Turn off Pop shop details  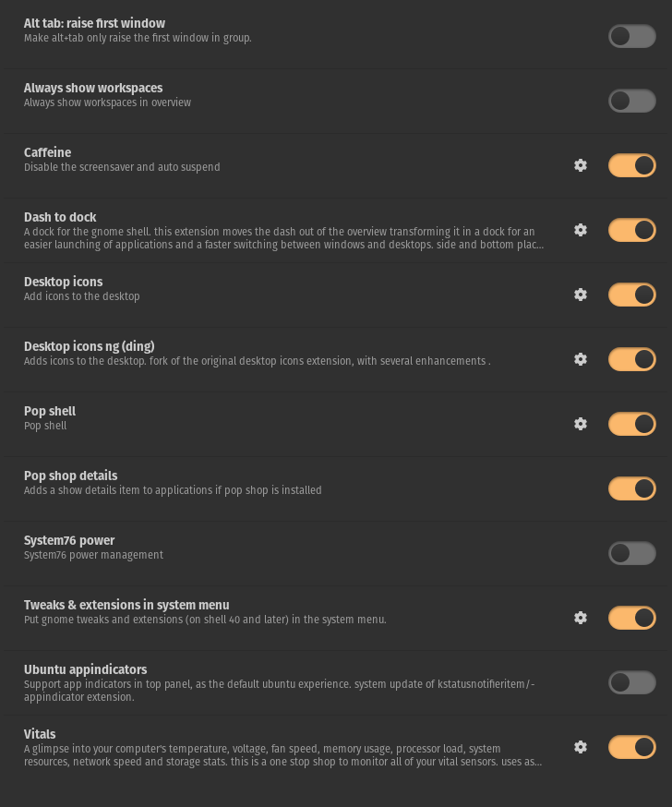[x=631, y=488]
